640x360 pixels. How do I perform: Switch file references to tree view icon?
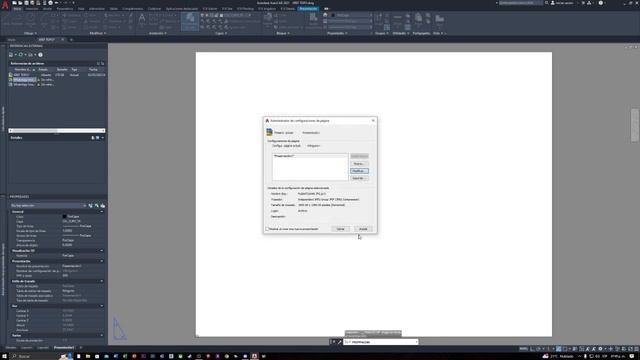point(102,64)
